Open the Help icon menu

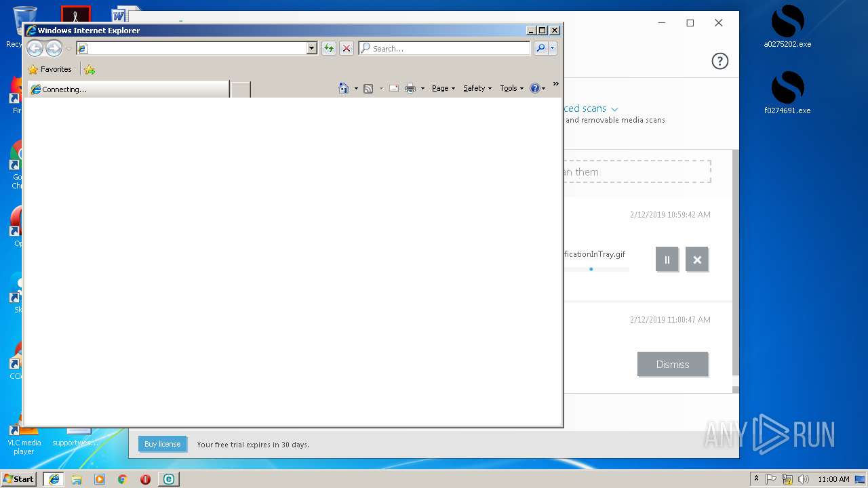[x=538, y=88]
